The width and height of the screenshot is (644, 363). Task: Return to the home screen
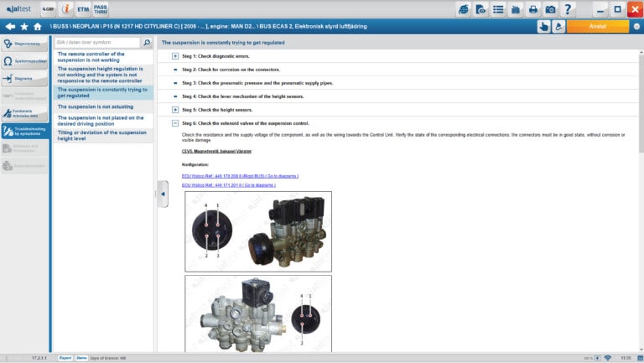click(38, 27)
